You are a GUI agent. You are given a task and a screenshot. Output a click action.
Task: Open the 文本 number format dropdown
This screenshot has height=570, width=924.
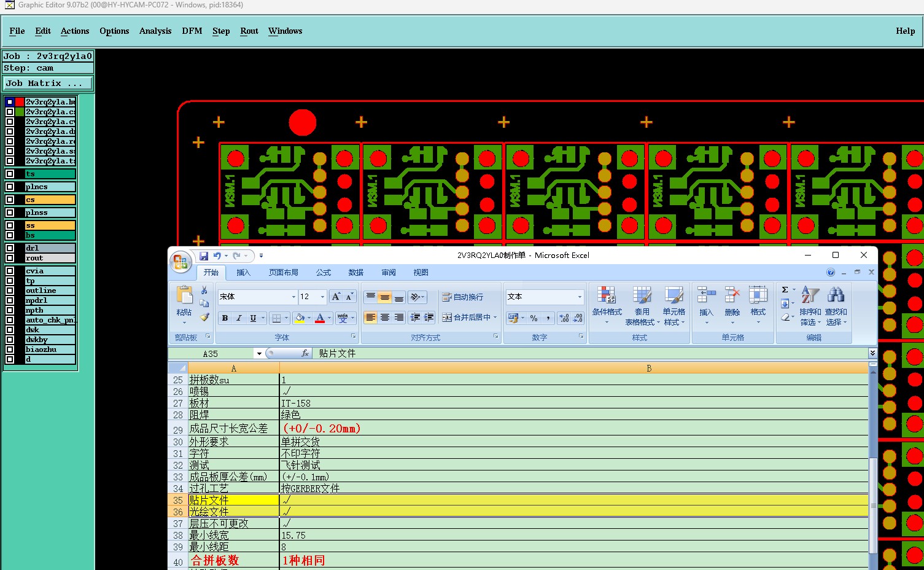point(580,297)
